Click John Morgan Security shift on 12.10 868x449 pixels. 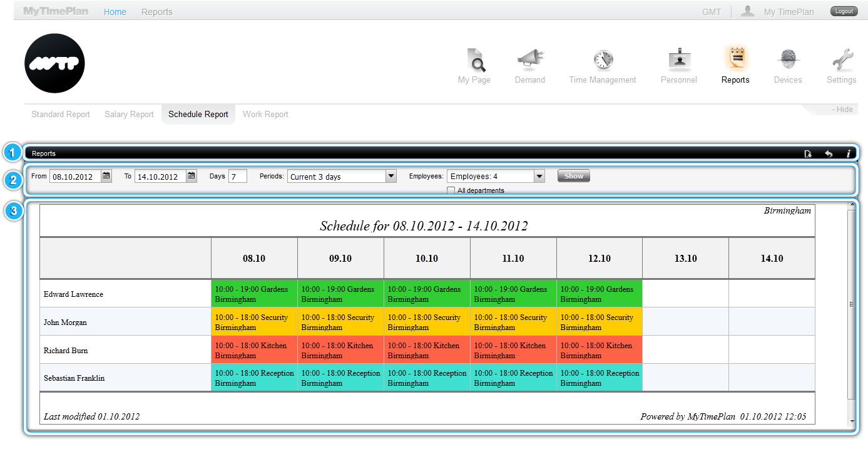(x=600, y=322)
